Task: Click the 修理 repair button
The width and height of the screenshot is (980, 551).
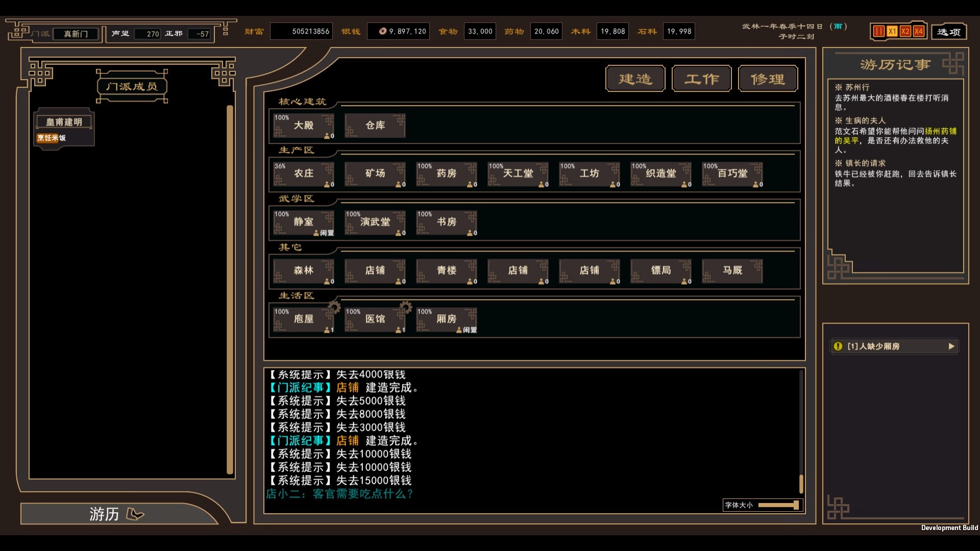Action: pos(768,79)
